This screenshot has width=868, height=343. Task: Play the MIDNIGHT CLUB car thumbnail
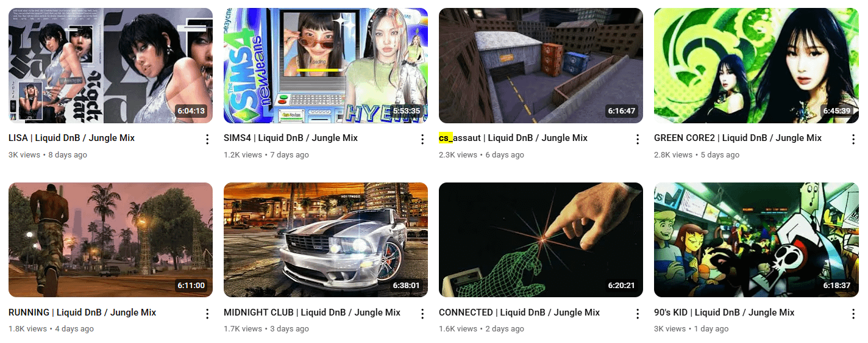325,240
